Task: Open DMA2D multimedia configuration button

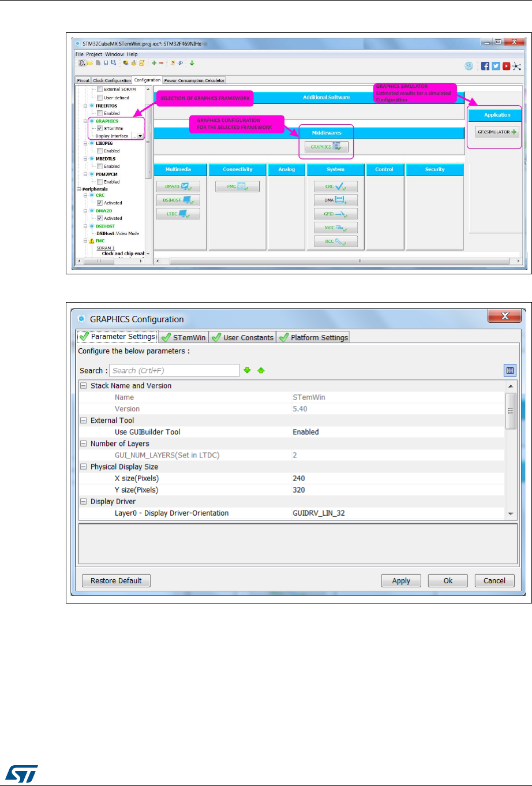Action: pos(178,187)
